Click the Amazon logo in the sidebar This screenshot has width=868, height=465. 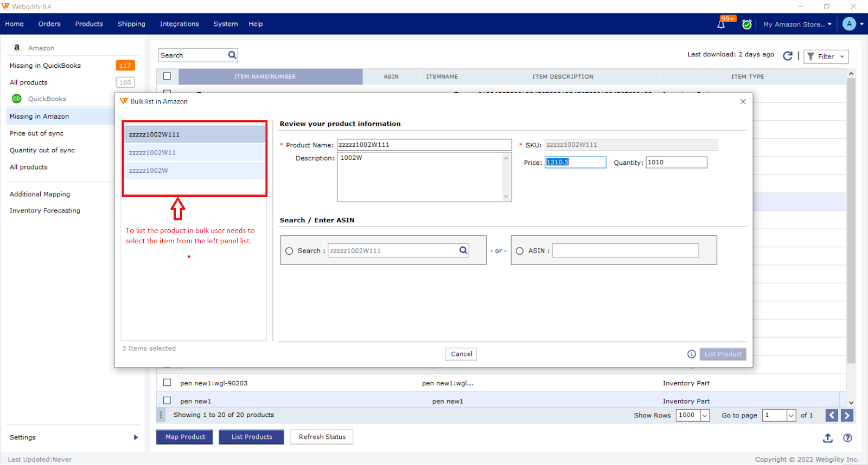[17, 48]
